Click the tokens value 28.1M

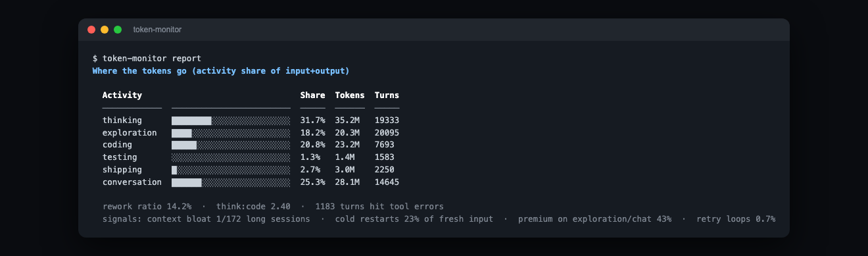coord(347,182)
